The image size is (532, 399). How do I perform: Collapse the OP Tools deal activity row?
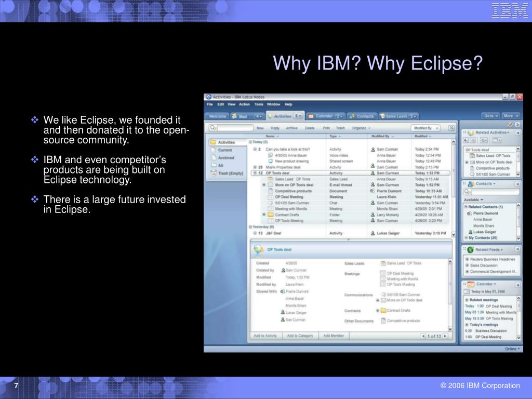255,173
